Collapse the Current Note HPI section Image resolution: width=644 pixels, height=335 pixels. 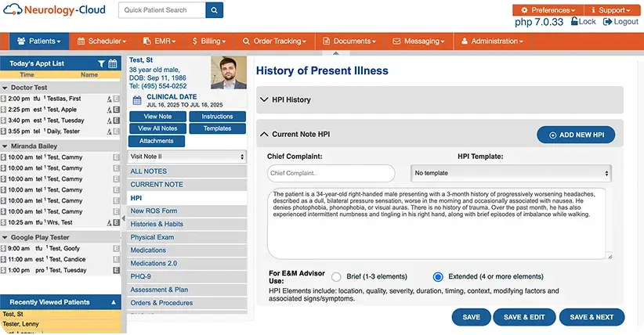point(264,135)
